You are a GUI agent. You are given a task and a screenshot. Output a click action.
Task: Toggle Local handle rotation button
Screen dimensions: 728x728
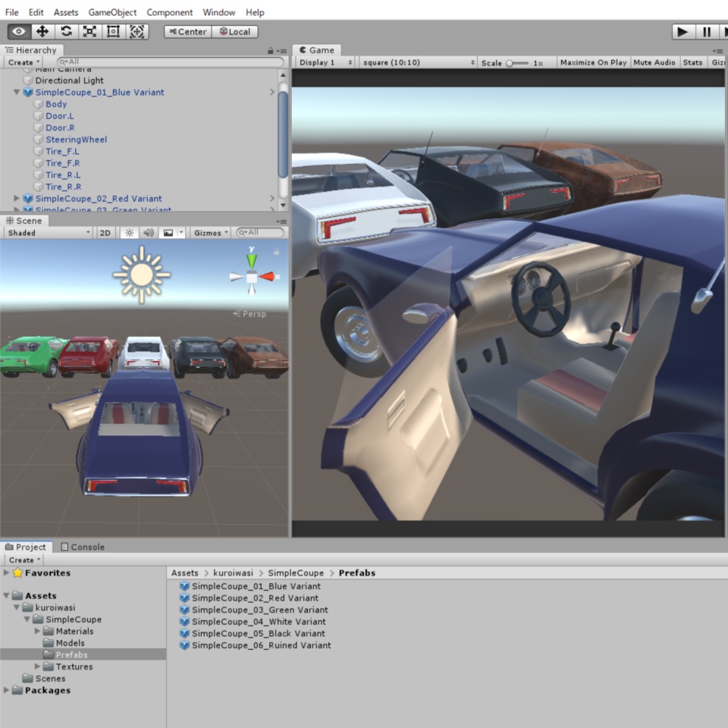pyautogui.click(x=235, y=32)
